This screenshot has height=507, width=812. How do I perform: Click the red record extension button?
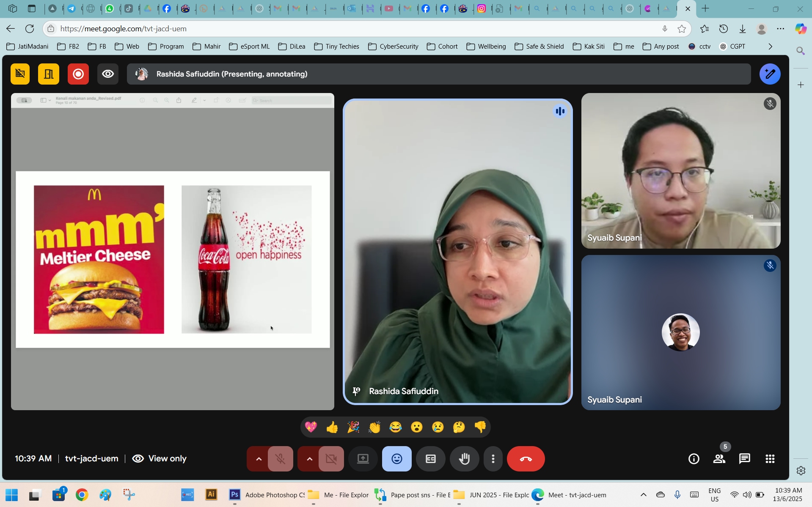(78, 74)
